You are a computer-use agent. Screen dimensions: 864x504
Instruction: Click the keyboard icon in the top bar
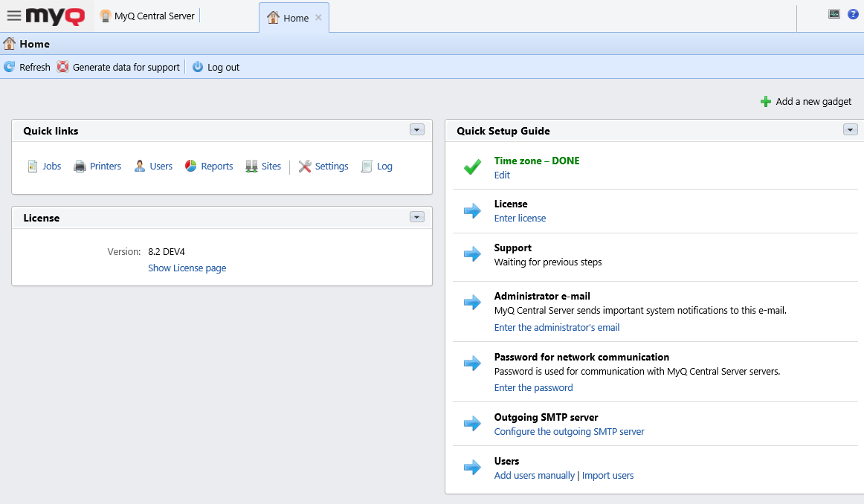(834, 13)
